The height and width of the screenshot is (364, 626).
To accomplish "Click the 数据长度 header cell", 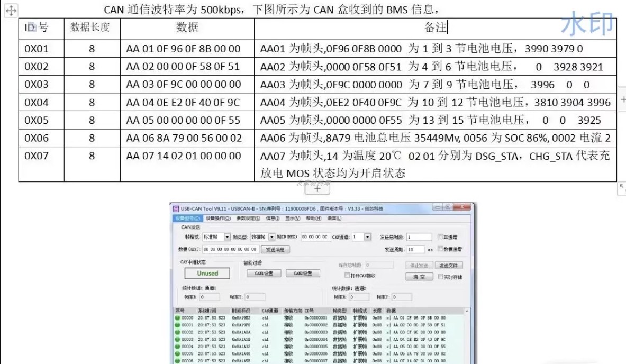I will [x=92, y=29].
